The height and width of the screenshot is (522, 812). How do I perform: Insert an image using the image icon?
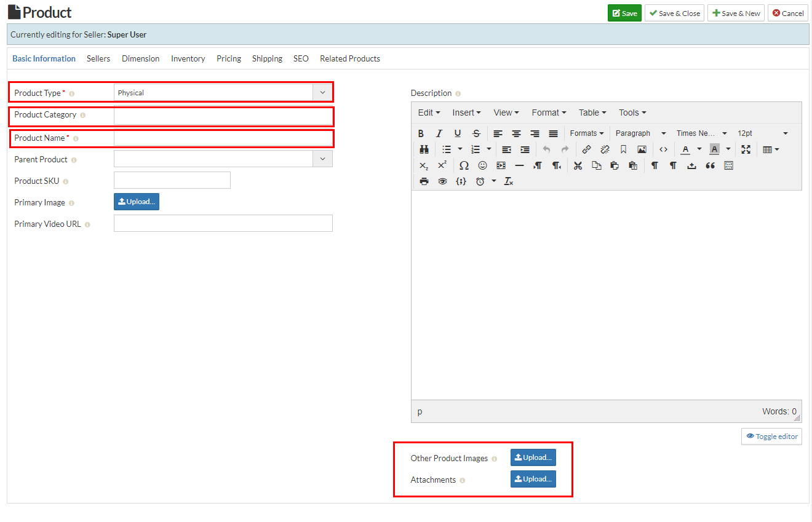click(642, 149)
